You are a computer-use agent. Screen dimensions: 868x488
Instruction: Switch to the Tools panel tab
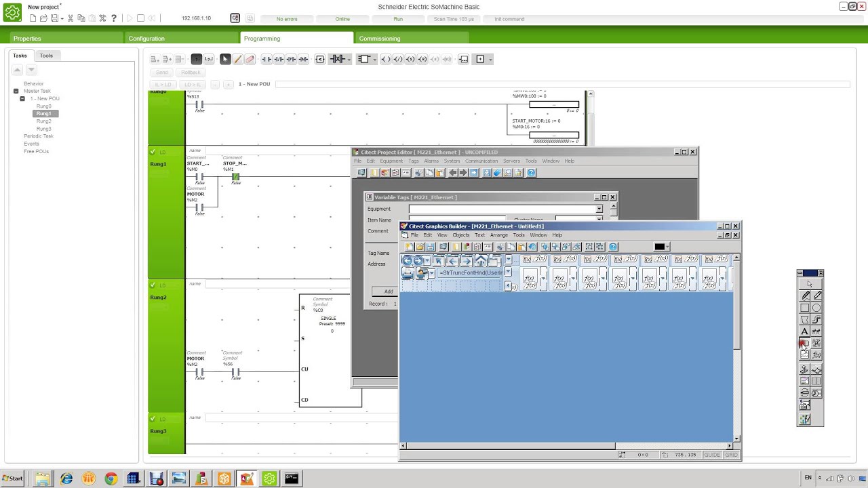coord(46,56)
